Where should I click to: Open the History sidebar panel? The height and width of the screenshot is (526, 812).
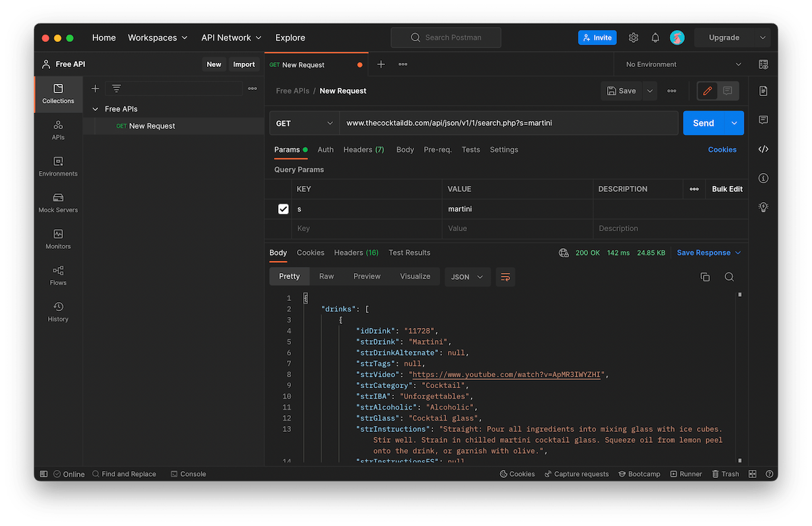58,312
